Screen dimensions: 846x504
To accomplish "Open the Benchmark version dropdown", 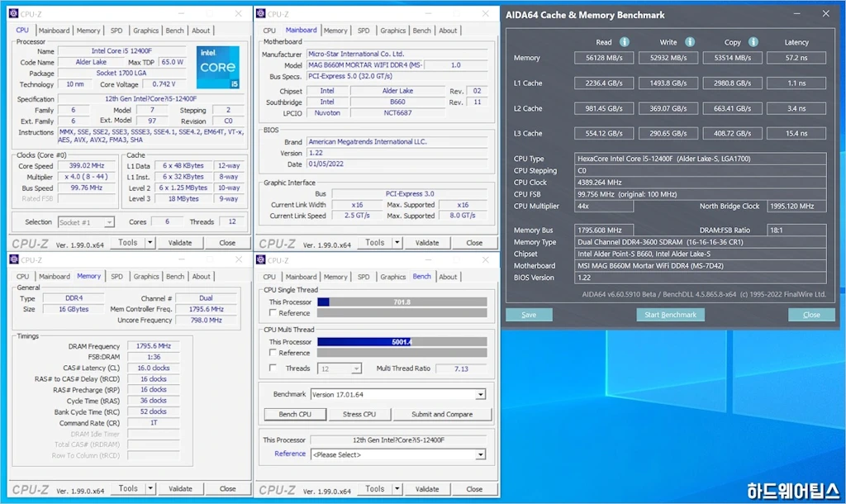I will pos(480,395).
